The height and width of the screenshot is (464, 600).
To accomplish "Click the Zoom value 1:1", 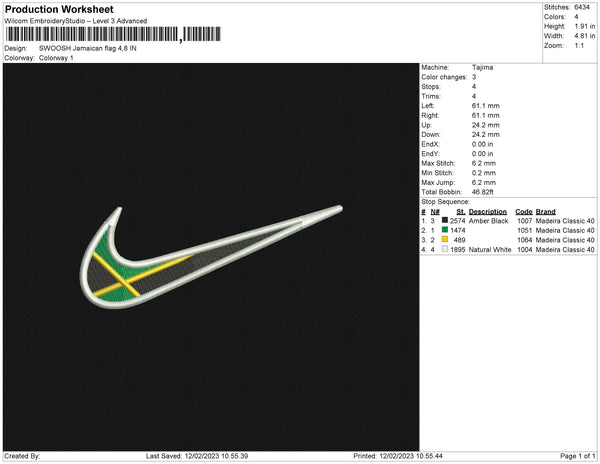I will (579, 46).
